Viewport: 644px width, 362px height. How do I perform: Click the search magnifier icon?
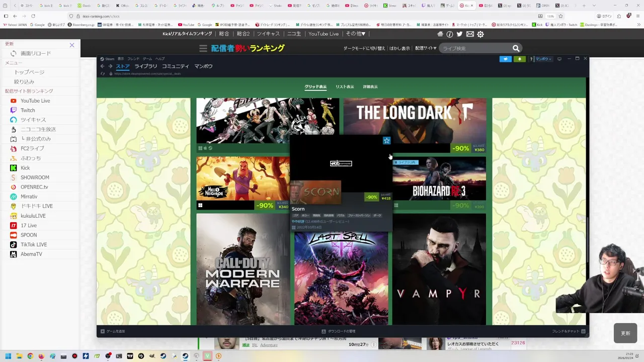coord(516,48)
